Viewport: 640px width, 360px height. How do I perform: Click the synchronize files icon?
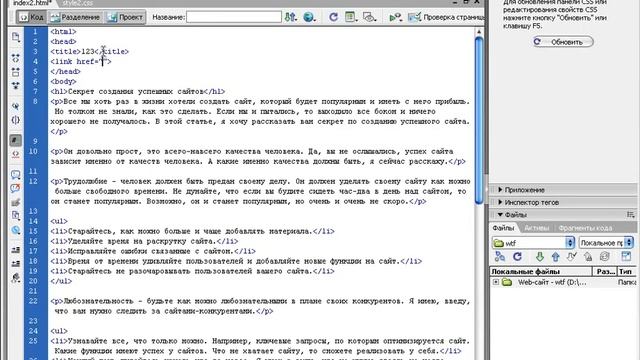point(605,257)
